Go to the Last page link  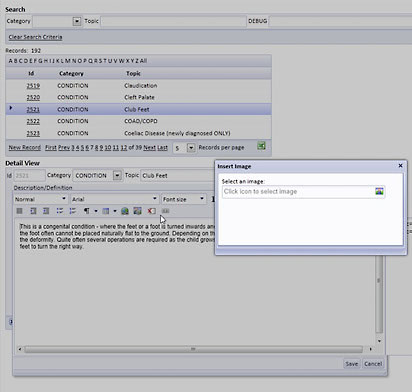coord(162,147)
